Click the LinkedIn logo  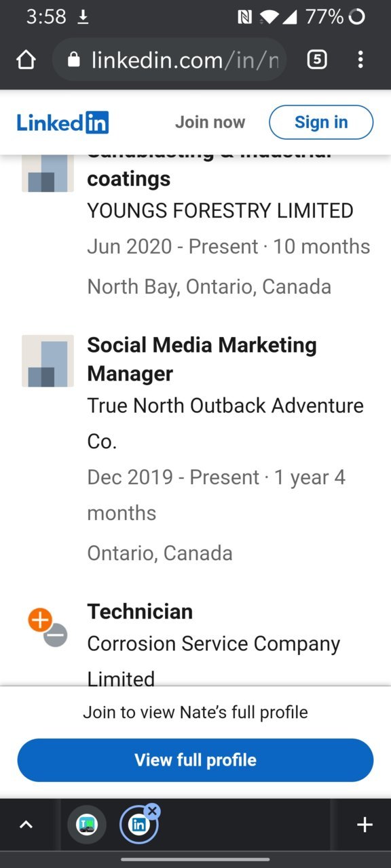coord(63,123)
